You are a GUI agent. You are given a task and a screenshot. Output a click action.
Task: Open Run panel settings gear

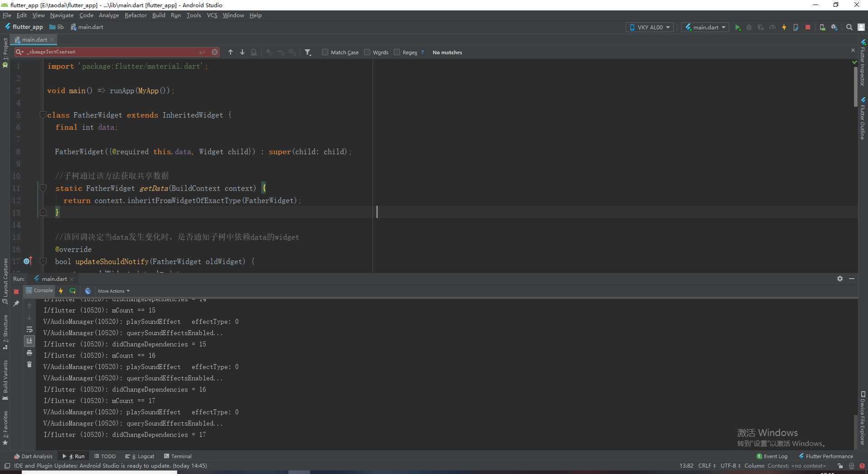(840, 279)
